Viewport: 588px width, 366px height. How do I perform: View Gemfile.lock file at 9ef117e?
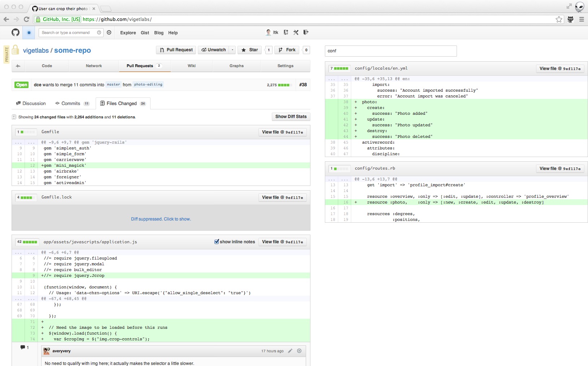tap(283, 197)
